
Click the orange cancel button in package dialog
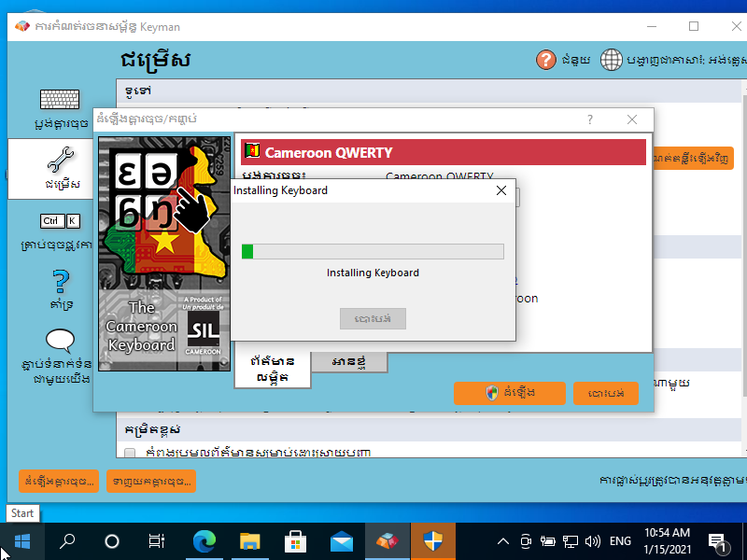point(605,393)
